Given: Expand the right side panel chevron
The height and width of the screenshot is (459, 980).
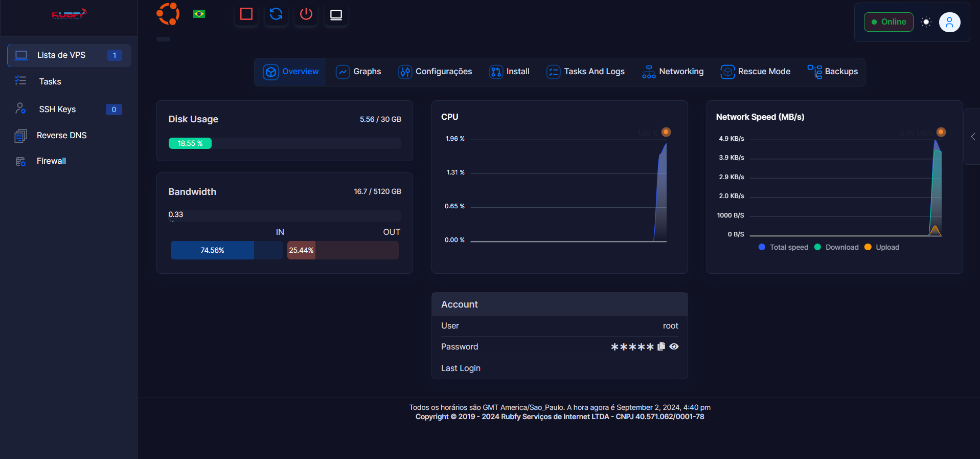Looking at the screenshot, I should tap(973, 137).
